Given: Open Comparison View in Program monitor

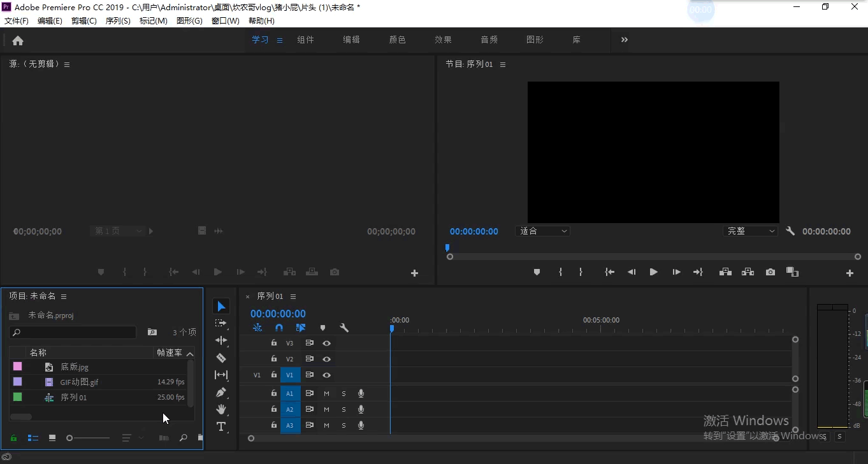Looking at the screenshot, I should (792, 272).
